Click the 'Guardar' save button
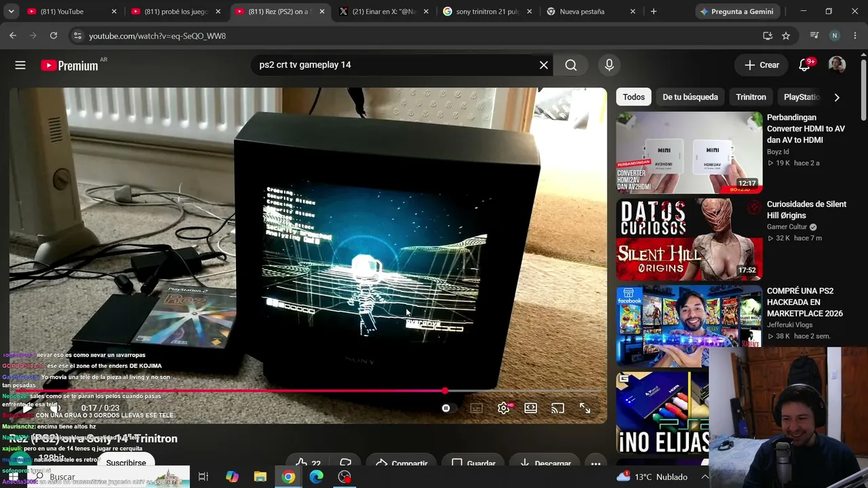 click(x=473, y=464)
